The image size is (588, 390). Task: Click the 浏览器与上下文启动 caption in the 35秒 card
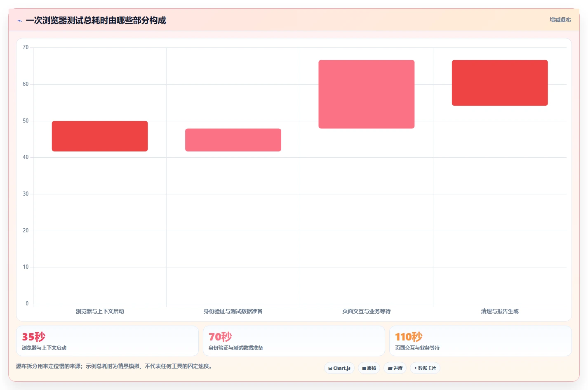click(44, 348)
